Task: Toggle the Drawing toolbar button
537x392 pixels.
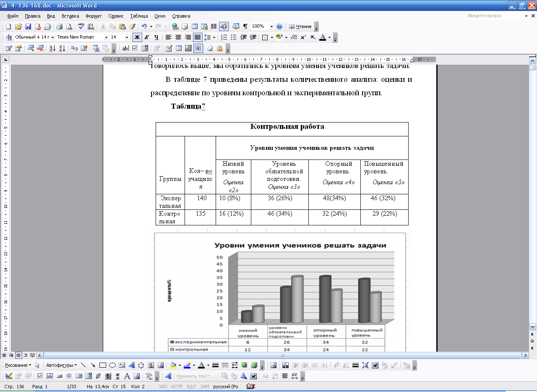Action: [x=224, y=26]
